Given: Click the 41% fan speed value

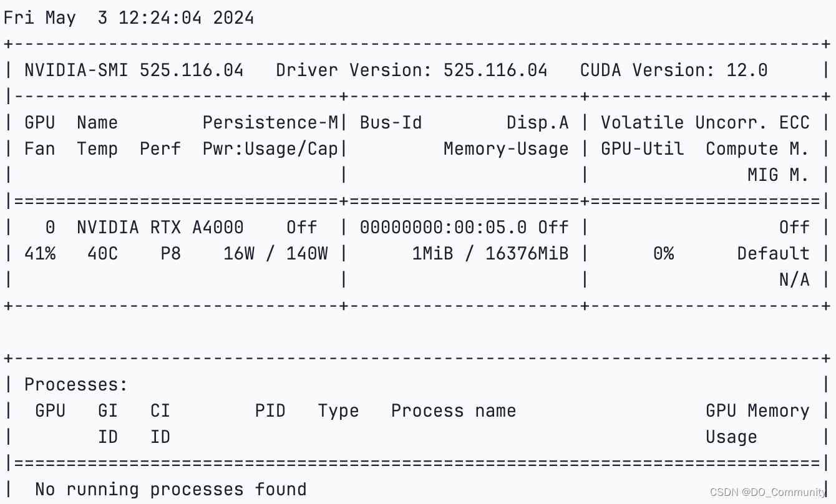Looking at the screenshot, I should click(40, 253).
